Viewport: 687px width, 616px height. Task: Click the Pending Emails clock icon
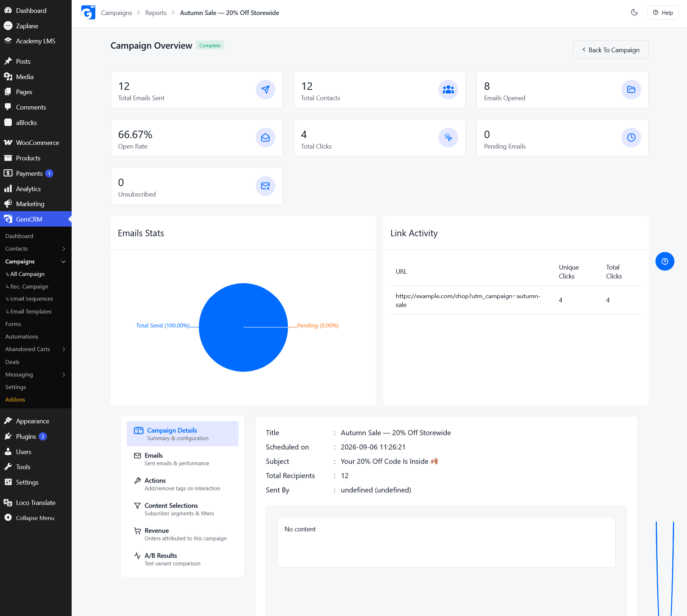coord(631,138)
